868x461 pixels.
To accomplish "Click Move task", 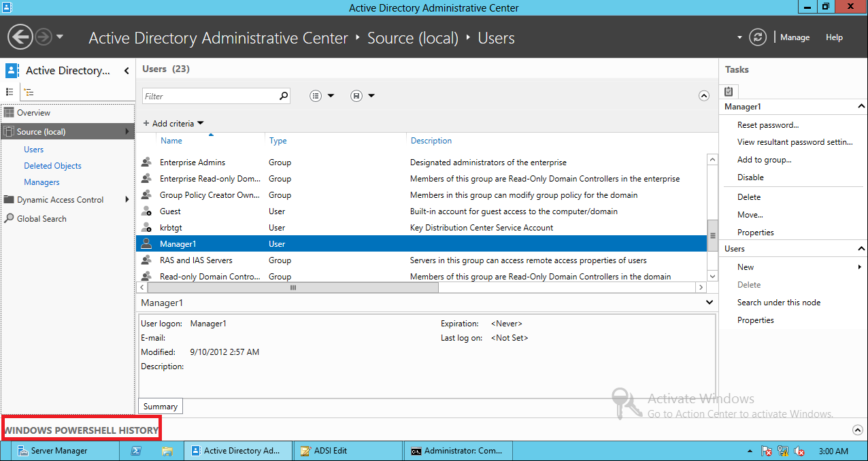I will (750, 215).
